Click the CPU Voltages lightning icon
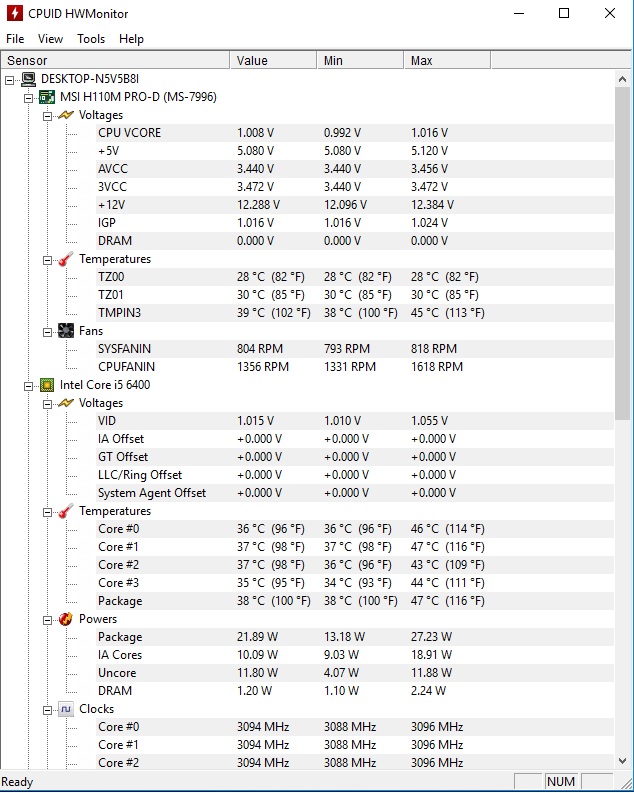The height and width of the screenshot is (793, 634). point(65,403)
